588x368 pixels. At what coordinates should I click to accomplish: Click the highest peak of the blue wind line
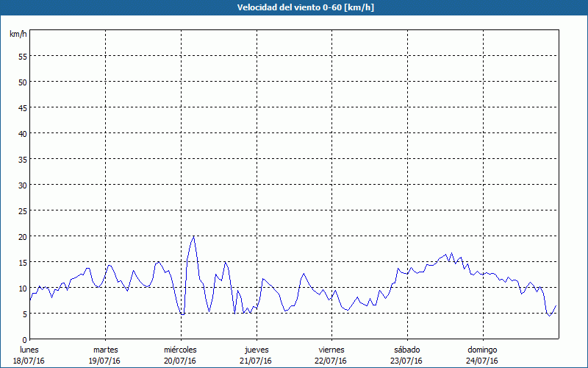coord(193,237)
